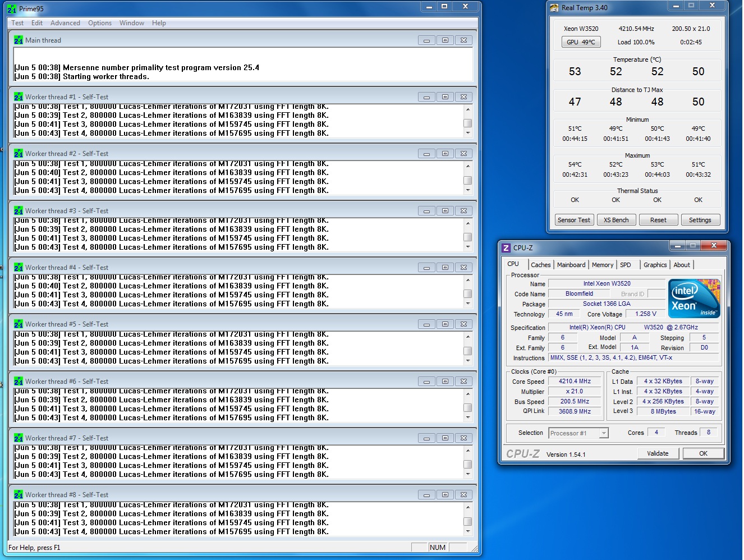Switch to the Graphics tab in CPU-Z
The height and width of the screenshot is (560, 744).
click(655, 265)
